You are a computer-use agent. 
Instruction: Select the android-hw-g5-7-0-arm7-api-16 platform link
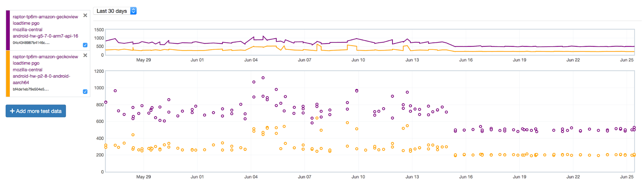45,36
